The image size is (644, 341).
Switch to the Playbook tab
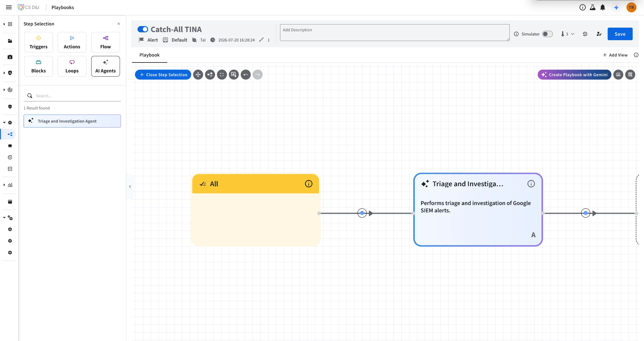tap(149, 55)
